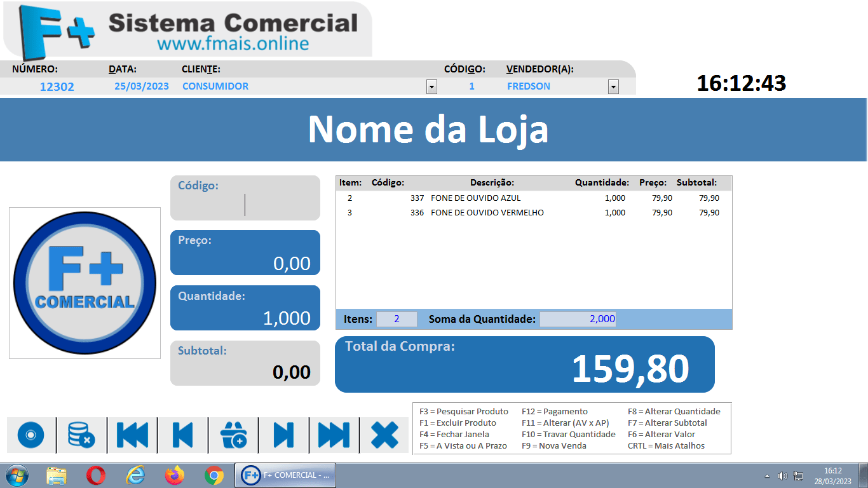Click the add basket icon
This screenshot has width=868, height=488.
tap(233, 435)
